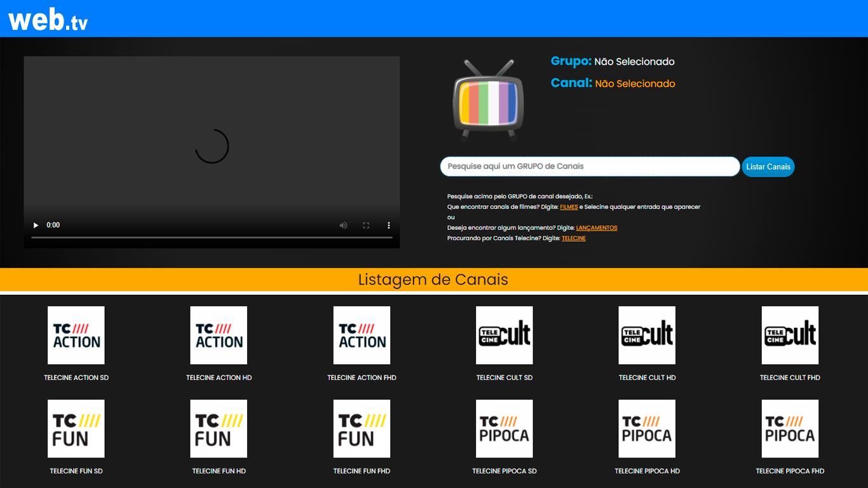Click the retro TV icon
This screenshot has width=868, height=488.
488,100
